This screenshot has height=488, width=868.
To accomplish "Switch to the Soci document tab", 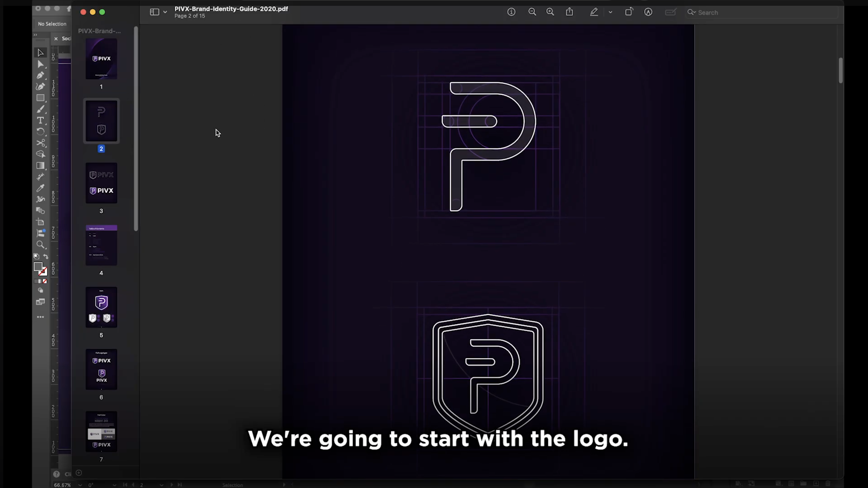I will tap(67, 38).
